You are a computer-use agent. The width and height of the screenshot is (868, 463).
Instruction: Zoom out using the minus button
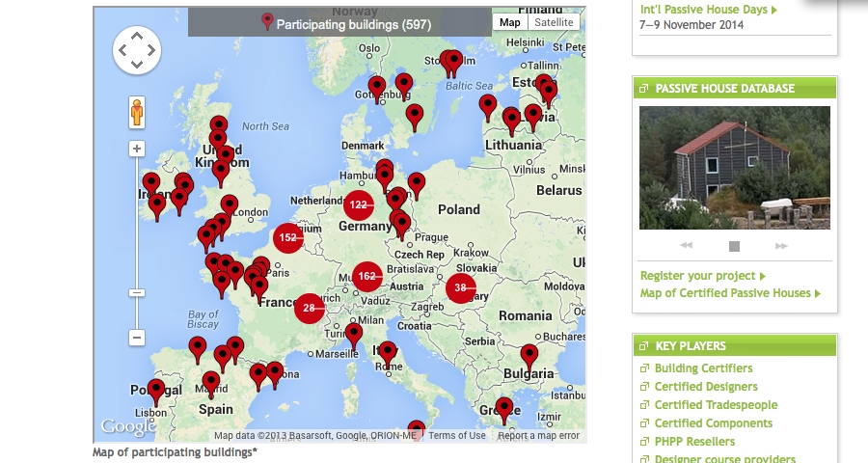137,338
